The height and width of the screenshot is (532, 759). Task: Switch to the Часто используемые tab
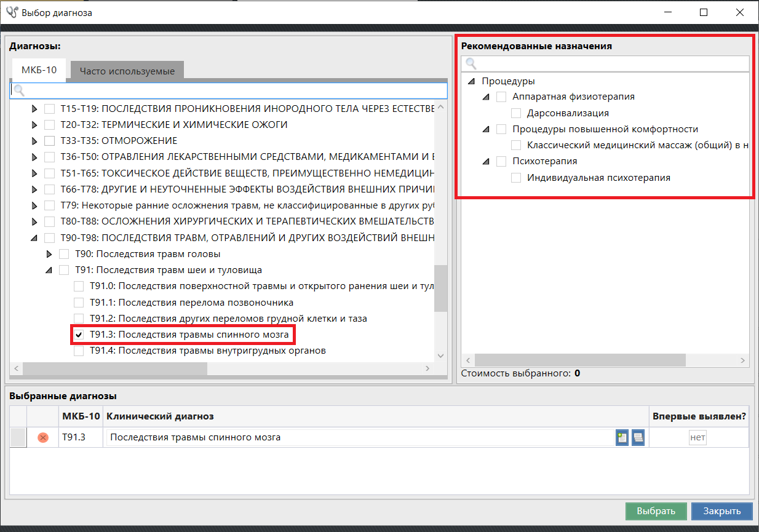[x=127, y=71]
